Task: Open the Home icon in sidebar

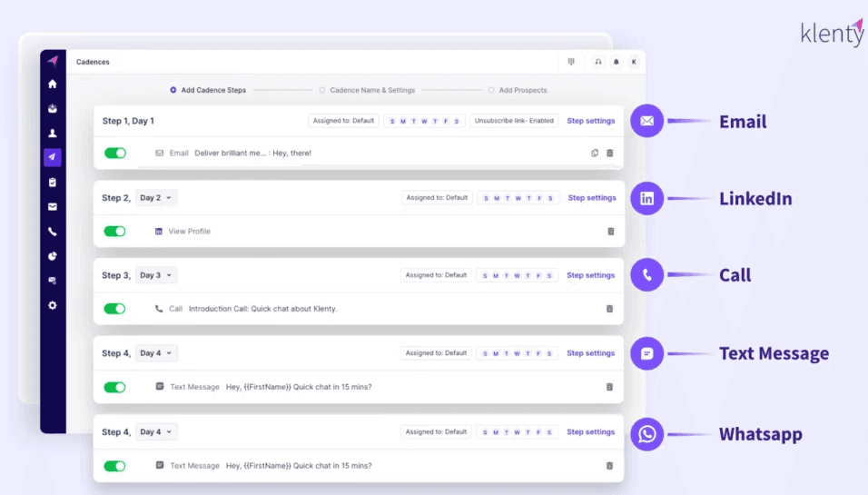Action: pos(53,84)
